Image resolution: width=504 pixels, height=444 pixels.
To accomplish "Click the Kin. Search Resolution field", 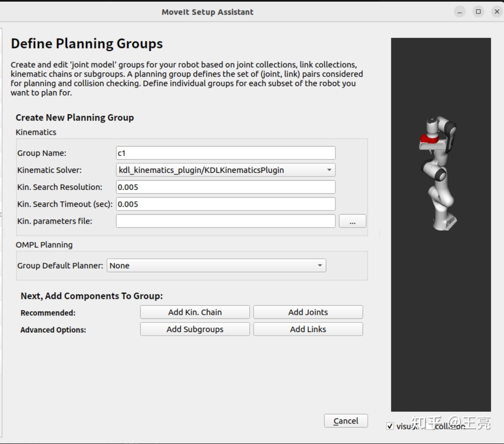I will point(225,187).
